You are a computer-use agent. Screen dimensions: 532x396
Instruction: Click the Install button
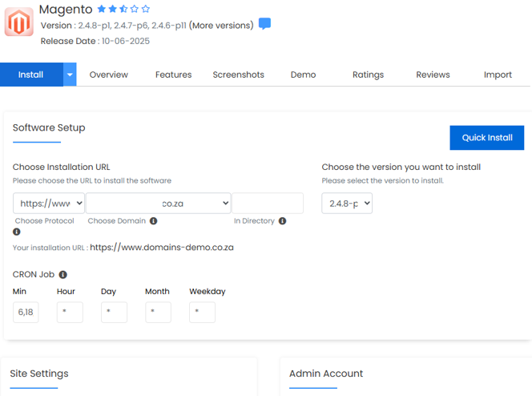click(30, 75)
